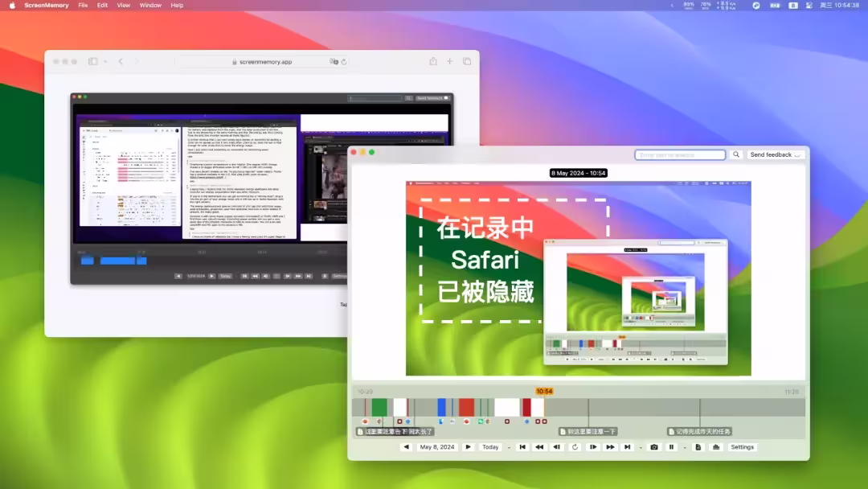Screen dimensions: 868x489
Task: Click the circular refresh arrow in playback bar
Action: (x=575, y=447)
